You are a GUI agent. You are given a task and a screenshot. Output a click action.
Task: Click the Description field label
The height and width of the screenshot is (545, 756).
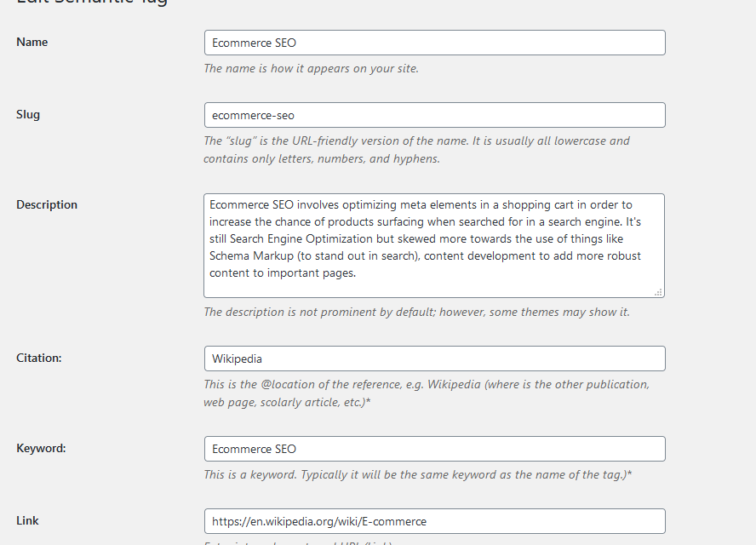(x=47, y=204)
